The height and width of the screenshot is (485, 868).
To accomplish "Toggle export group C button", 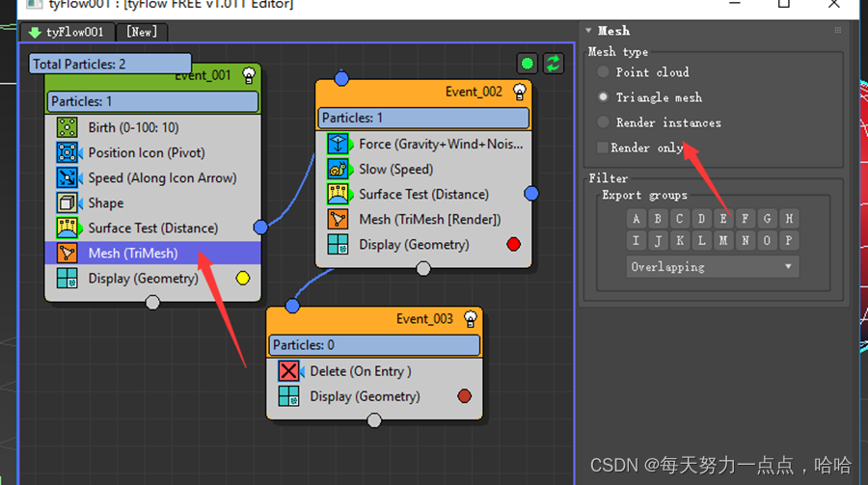I will point(680,219).
